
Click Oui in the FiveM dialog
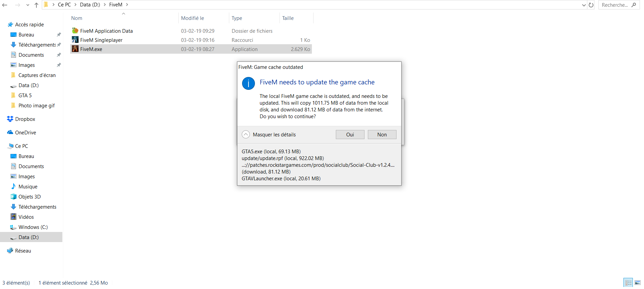pos(350,134)
